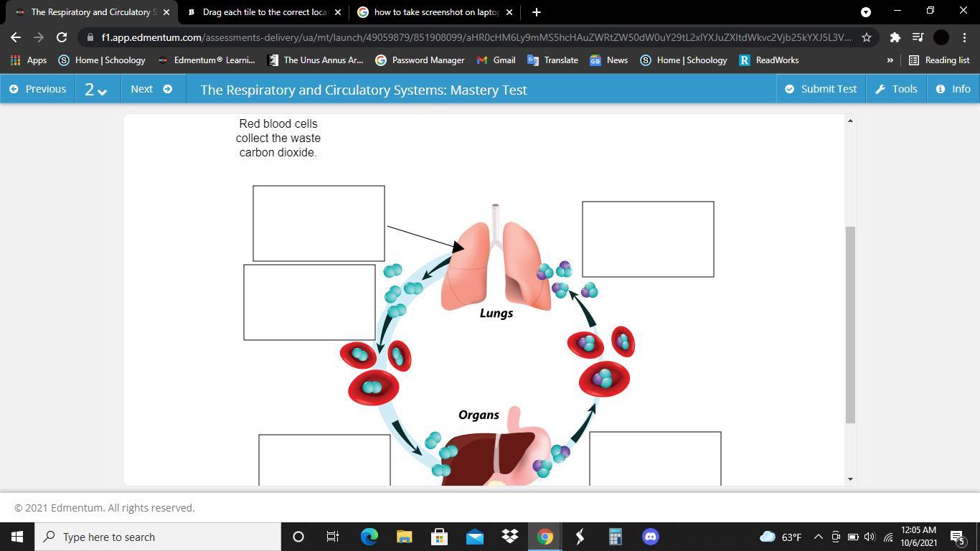Launch Microsoft Edge from taskbar
Screen dimensions: 980x551
[369, 537]
